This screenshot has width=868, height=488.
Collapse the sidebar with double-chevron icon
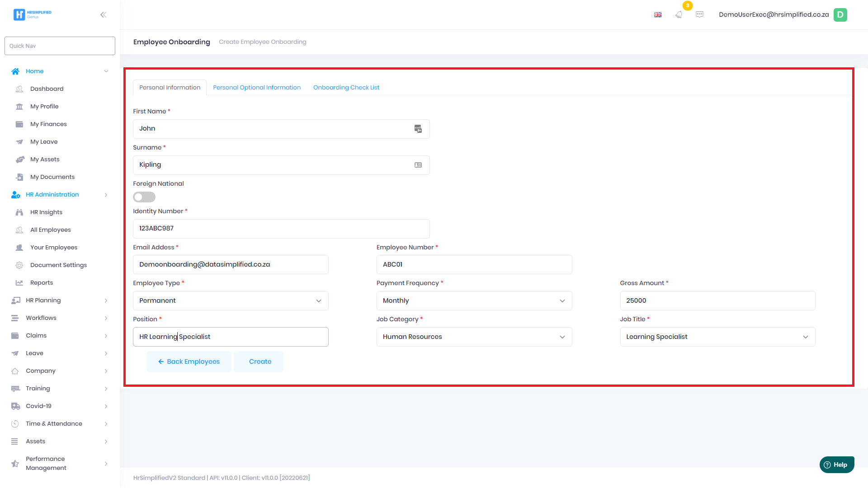click(x=103, y=14)
